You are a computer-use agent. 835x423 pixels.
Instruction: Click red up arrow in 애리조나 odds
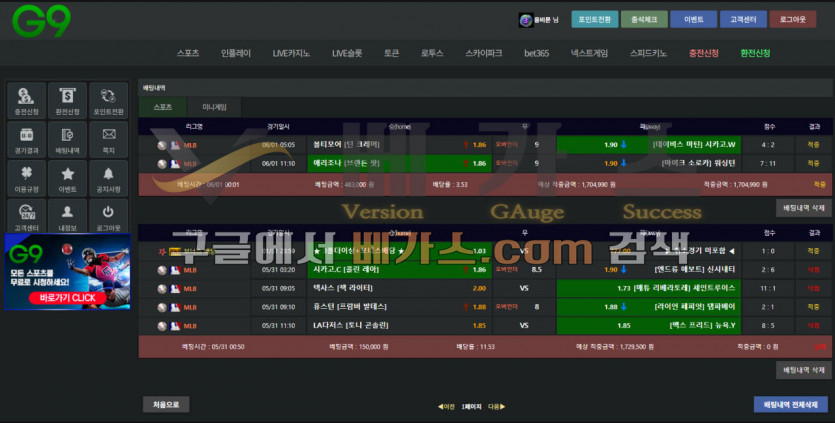pyautogui.click(x=467, y=164)
